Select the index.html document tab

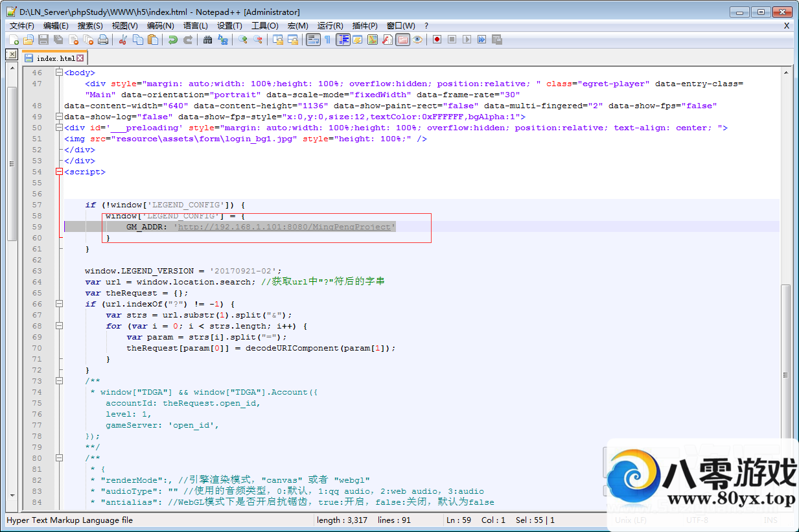(54, 58)
